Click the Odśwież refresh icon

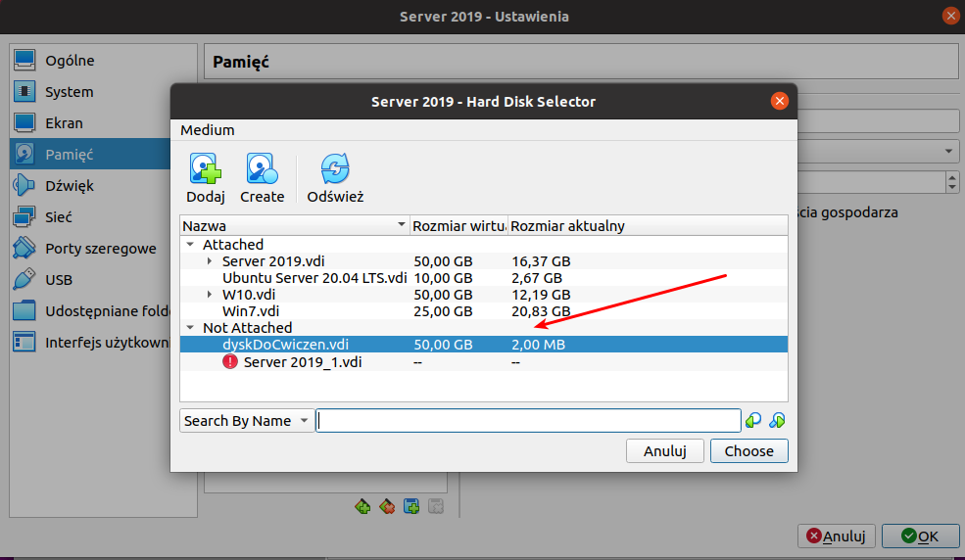335,169
